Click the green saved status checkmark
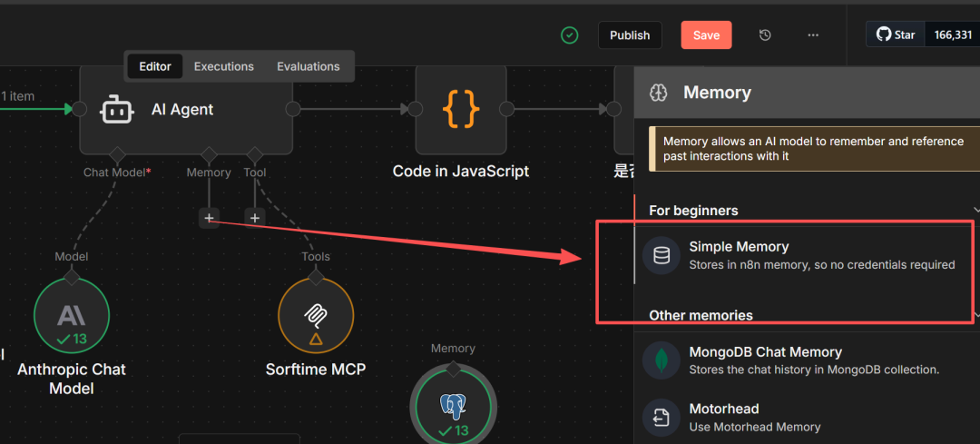Screen dimensions: 980x444 [569, 35]
